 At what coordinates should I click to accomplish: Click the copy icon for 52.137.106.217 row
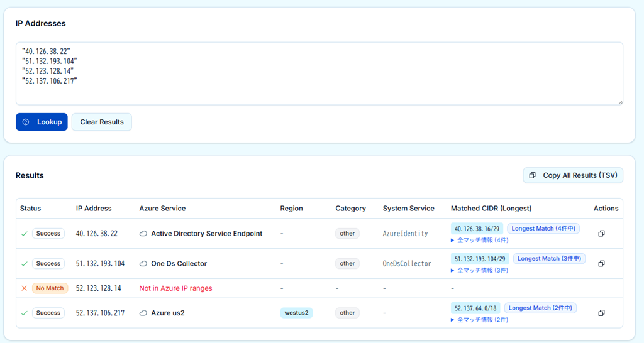pyautogui.click(x=601, y=313)
